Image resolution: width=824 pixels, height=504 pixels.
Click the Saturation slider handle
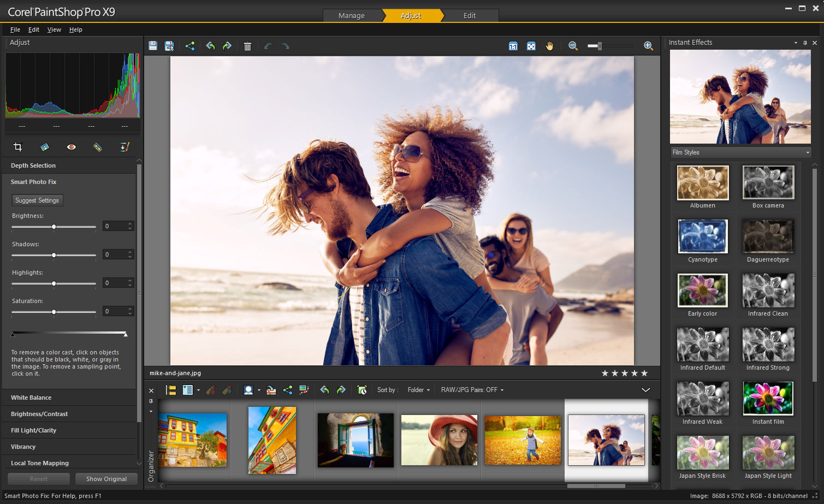(54, 312)
